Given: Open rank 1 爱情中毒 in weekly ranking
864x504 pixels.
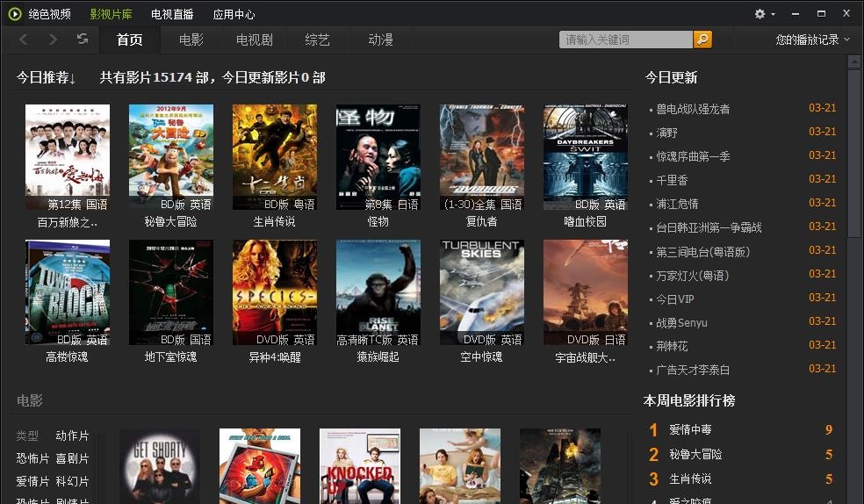Looking at the screenshot, I should coord(690,429).
